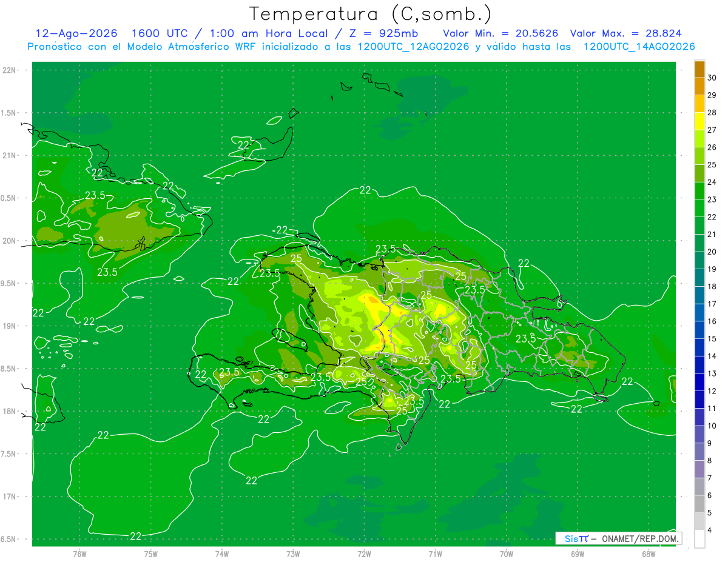The width and height of the screenshot is (728, 562).
Task: Click the yellow swatch between 27 and 28
Action: [x=699, y=121]
